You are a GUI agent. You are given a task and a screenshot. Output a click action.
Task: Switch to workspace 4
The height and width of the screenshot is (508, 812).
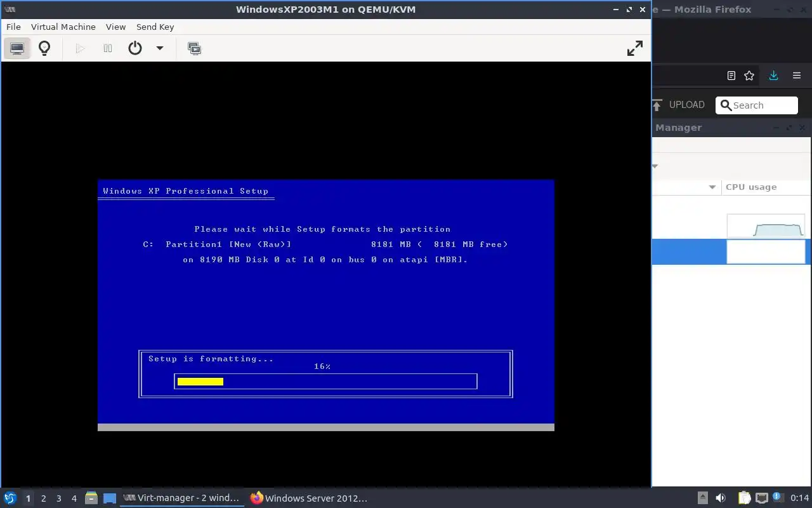[74, 498]
